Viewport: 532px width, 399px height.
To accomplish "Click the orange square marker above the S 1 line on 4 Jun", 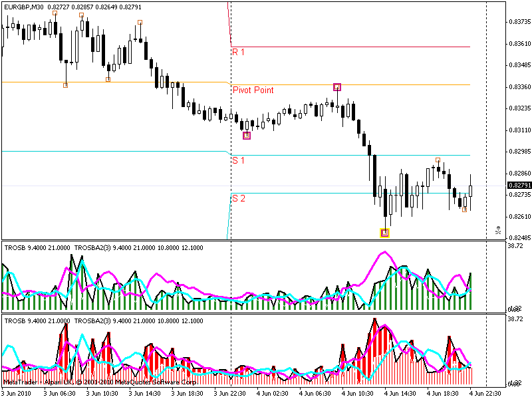I will (x=438, y=160).
